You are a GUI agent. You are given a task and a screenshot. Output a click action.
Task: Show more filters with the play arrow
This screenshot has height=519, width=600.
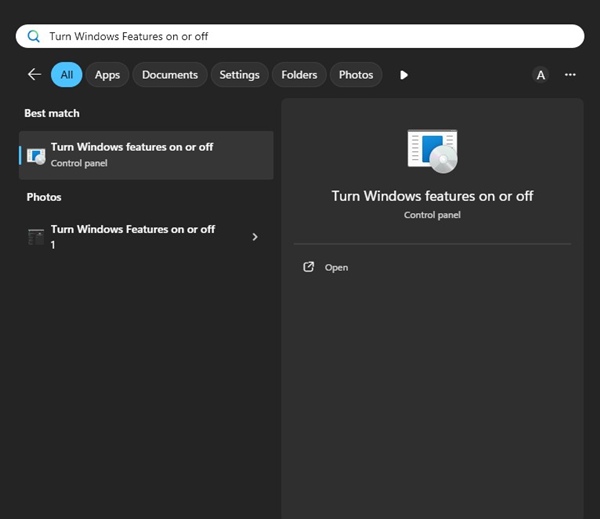click(x=404, y=75)
